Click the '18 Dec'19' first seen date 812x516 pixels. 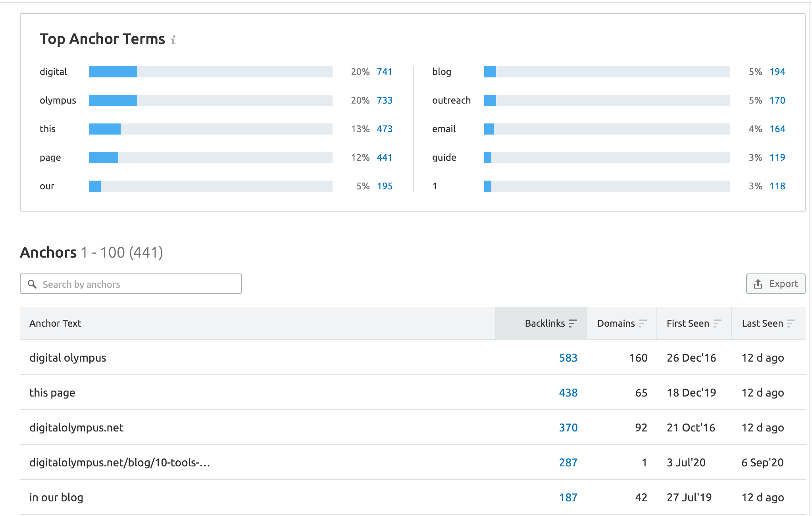point(691,393)
